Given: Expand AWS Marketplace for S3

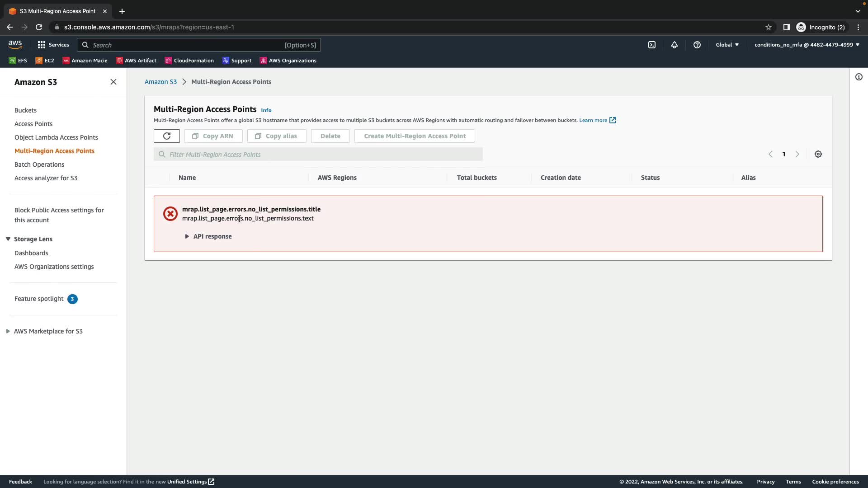Looking at the screenshot, I should (x=8, y=331).
